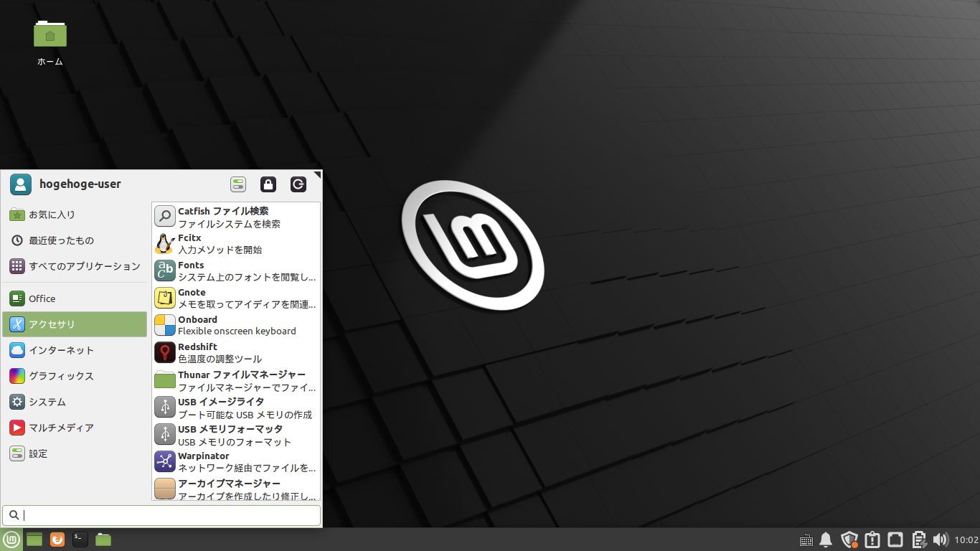The image size is (980, 551).
Task: Open the Fonts viewer application
Action: tap(236, 271)
